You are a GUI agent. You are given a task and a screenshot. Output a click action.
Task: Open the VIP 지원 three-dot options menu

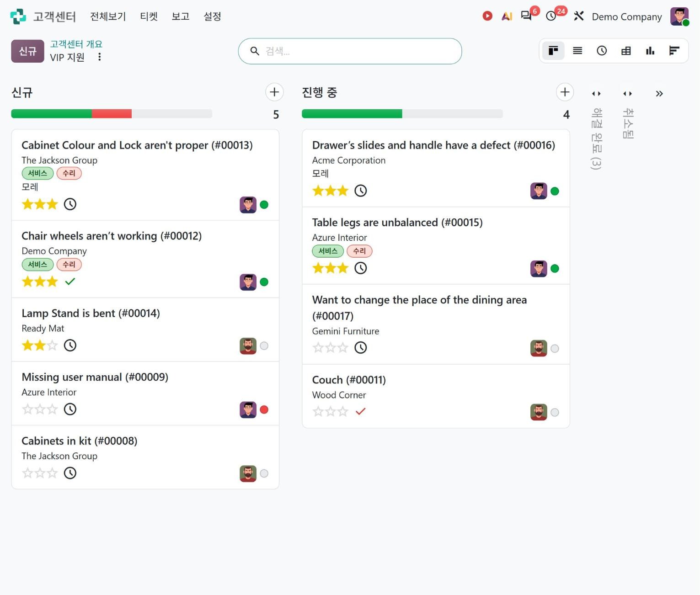[x=99, y=57]
